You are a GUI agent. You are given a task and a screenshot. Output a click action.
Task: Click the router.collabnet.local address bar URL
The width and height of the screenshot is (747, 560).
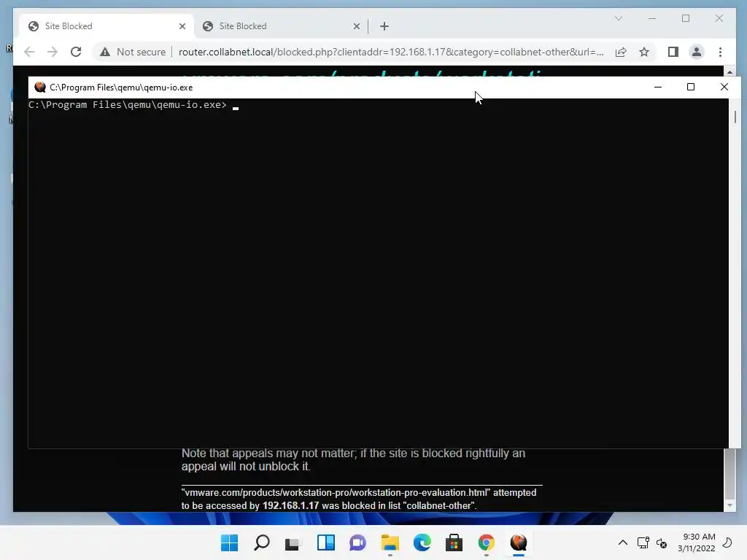pos(391,52)
